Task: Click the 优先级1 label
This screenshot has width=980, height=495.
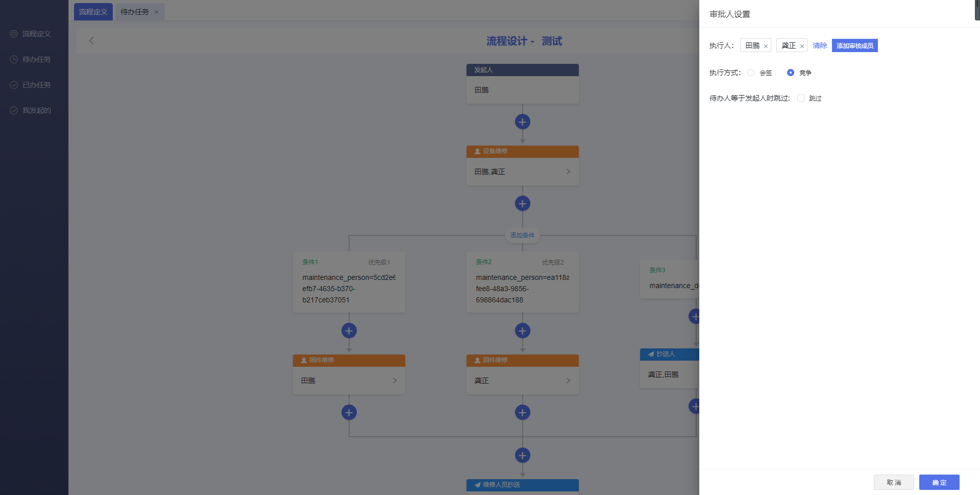Action: [x=379, y=263]
